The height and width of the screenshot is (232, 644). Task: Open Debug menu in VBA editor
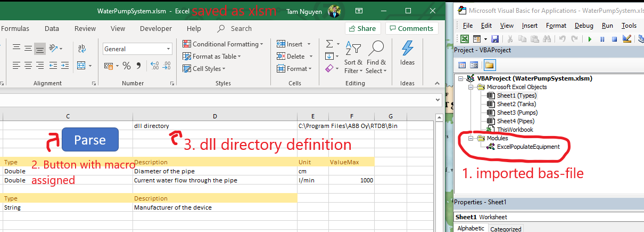584,25
